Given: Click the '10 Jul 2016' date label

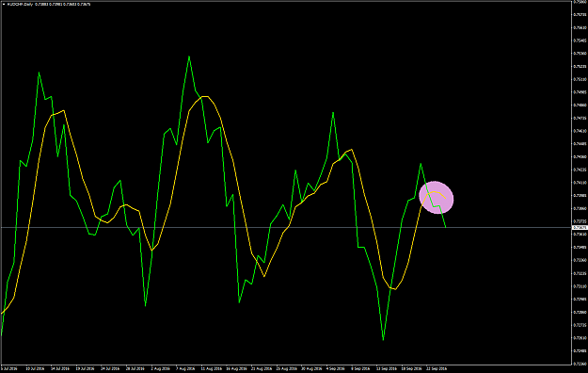Looking at the screenshot, I should pos(35,369).
